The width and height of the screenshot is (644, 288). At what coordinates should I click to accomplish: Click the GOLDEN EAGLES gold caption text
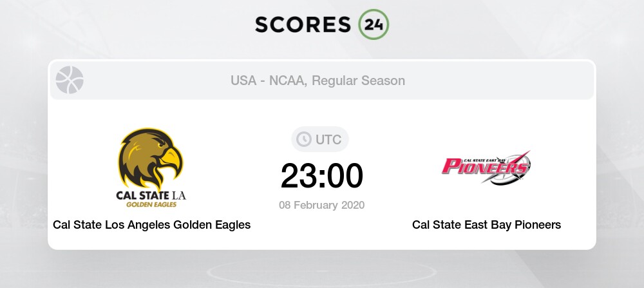(151, 204)
